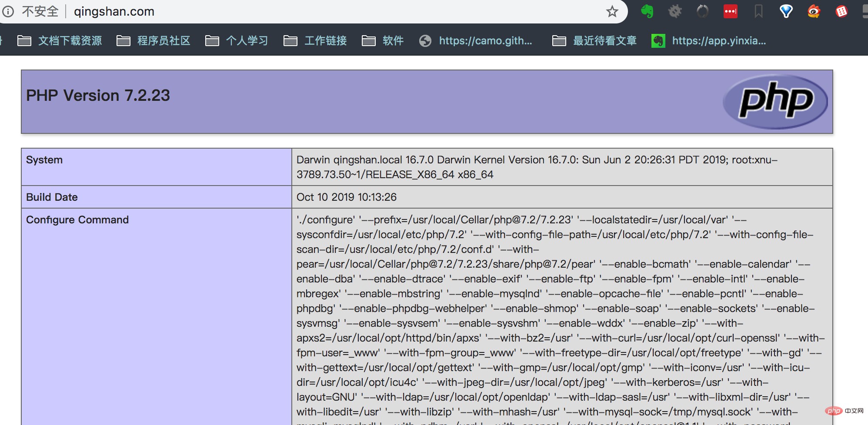Click the Oct 10 2019 10:13:26 value

[347, 197]
